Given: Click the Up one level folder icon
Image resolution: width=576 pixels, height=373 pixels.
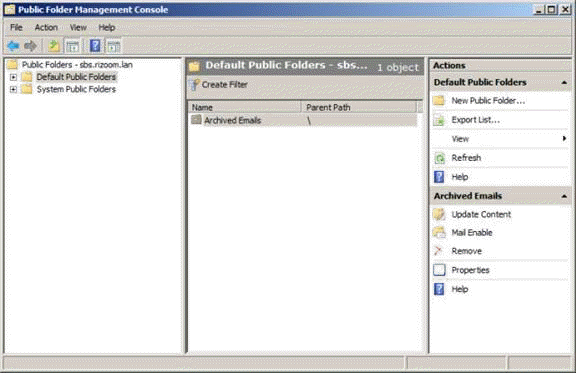Looking at the screenshot, I should 54,46.
